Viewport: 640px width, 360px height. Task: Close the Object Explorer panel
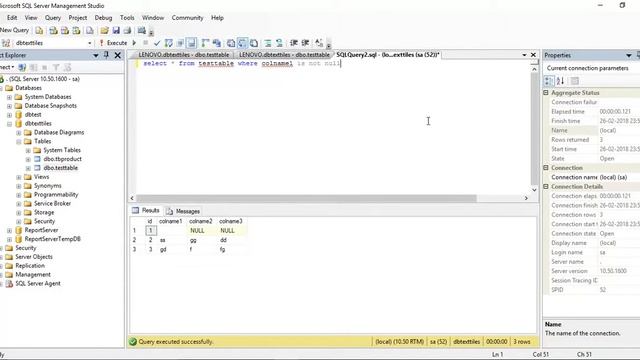click(118, 55)
